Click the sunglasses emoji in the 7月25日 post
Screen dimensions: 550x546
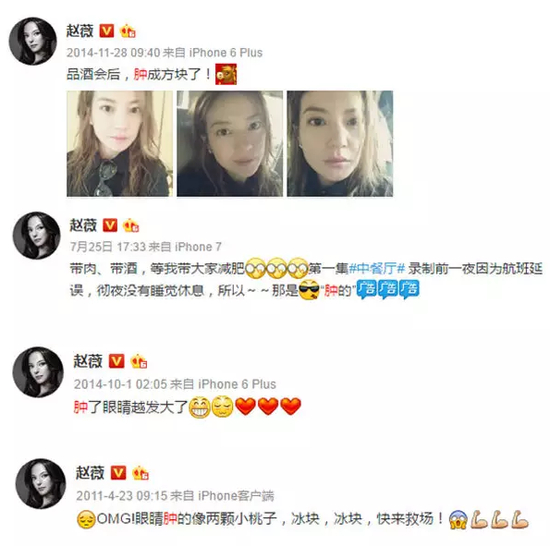pos(309,289)
